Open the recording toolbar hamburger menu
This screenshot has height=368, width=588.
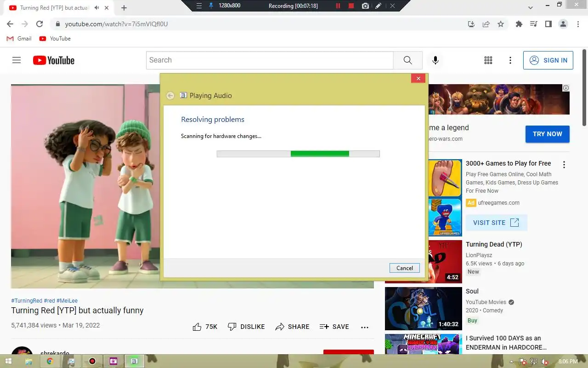(x=199, y=6)
